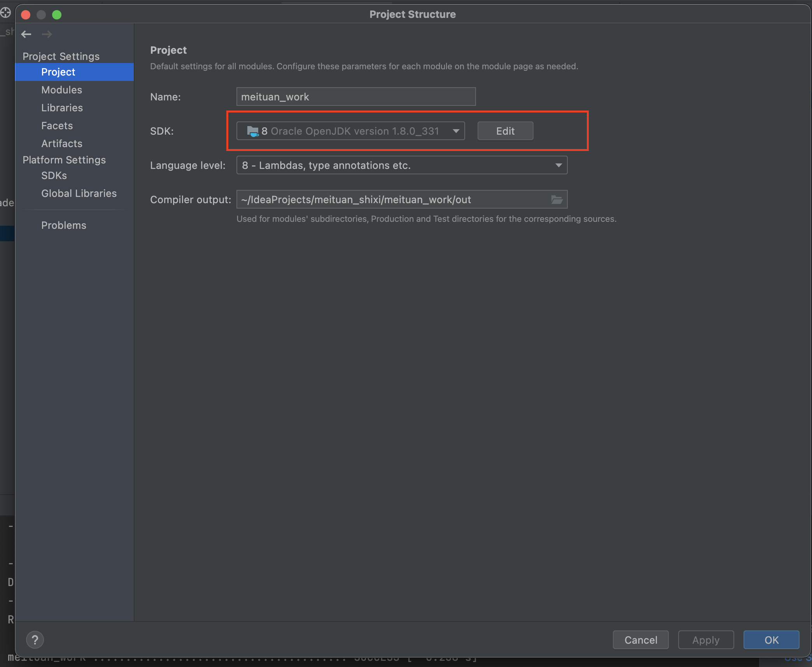Select Modules in Project Settings
This screenshot has height=667, width=812.
point(61,90)
